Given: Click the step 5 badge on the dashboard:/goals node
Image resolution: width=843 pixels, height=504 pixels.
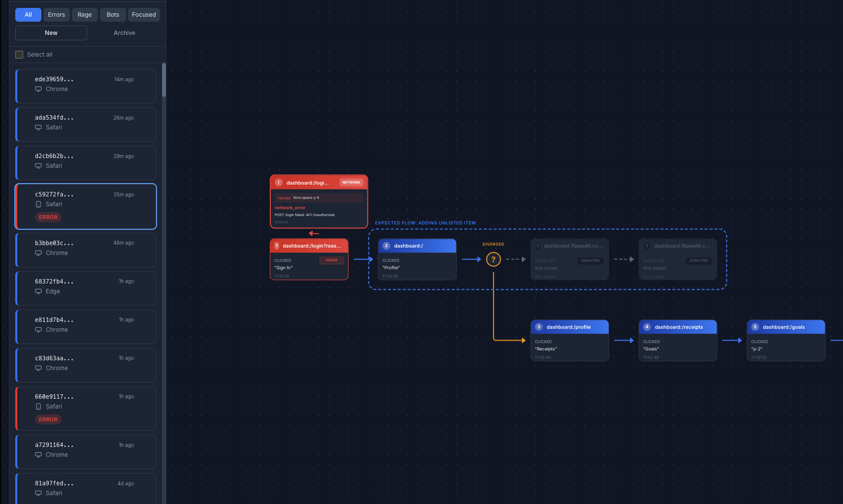Looking at the screenshot, I should (754, 326).
